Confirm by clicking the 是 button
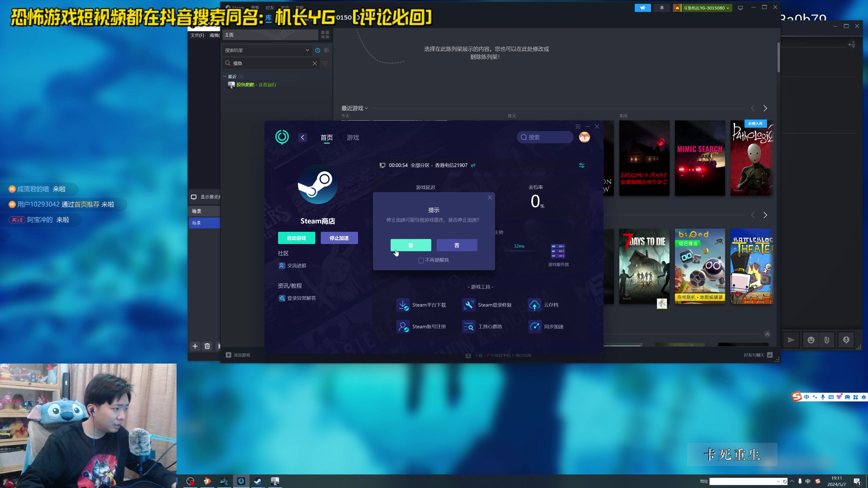 point(411,245)
